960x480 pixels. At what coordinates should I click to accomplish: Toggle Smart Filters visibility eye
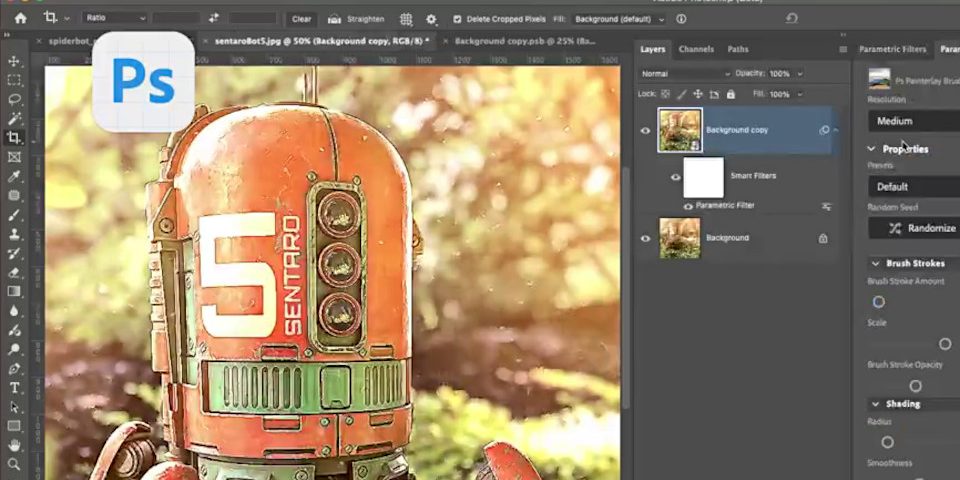click(675, 177)
